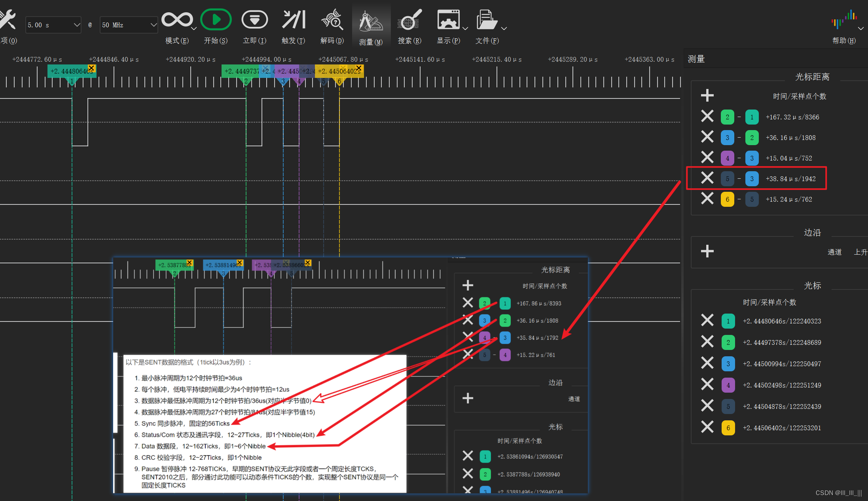868x501 pixels.
Task: Open the Decode (解码) panel
Action: pos(332,20)
